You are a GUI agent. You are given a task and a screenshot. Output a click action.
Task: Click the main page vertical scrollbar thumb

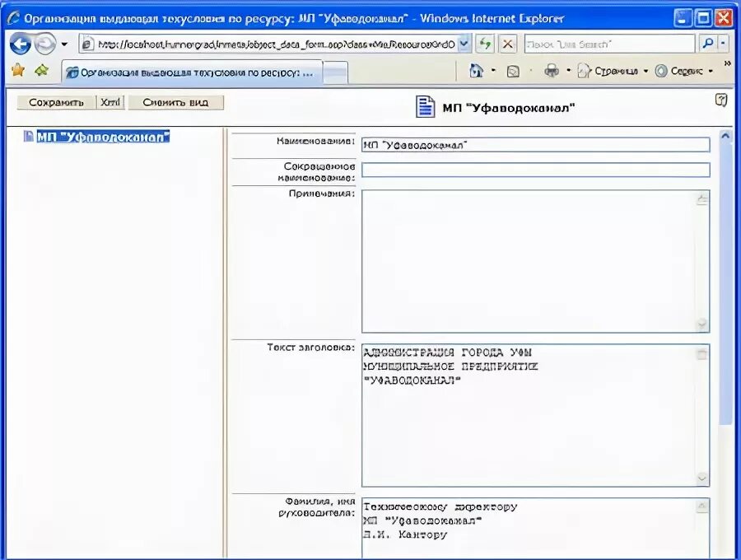725,285
